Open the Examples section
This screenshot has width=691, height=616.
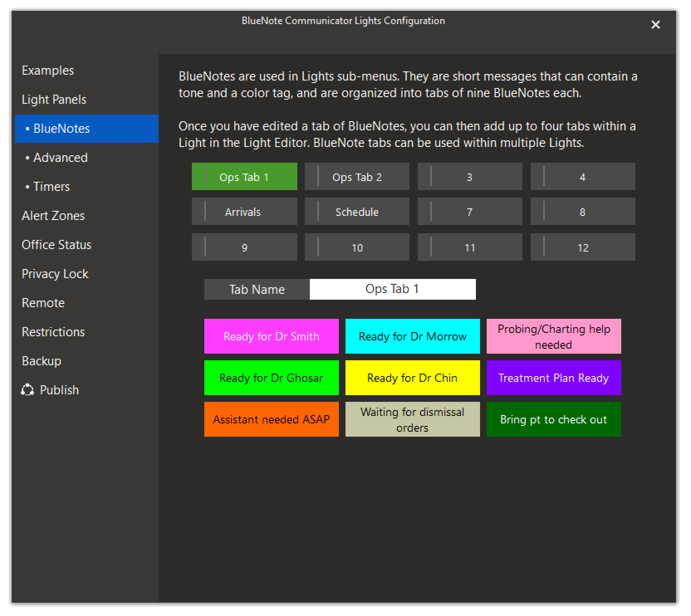87,71
